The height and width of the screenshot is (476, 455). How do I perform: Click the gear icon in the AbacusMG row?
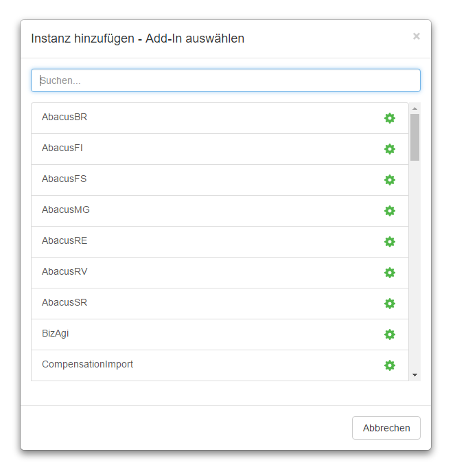[390, 211]
